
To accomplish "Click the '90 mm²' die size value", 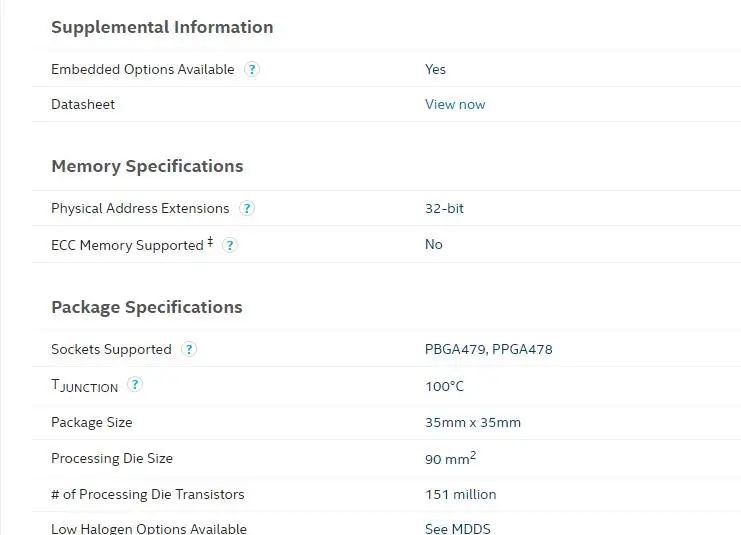I will pyautogui.click(x=450, y=459).
